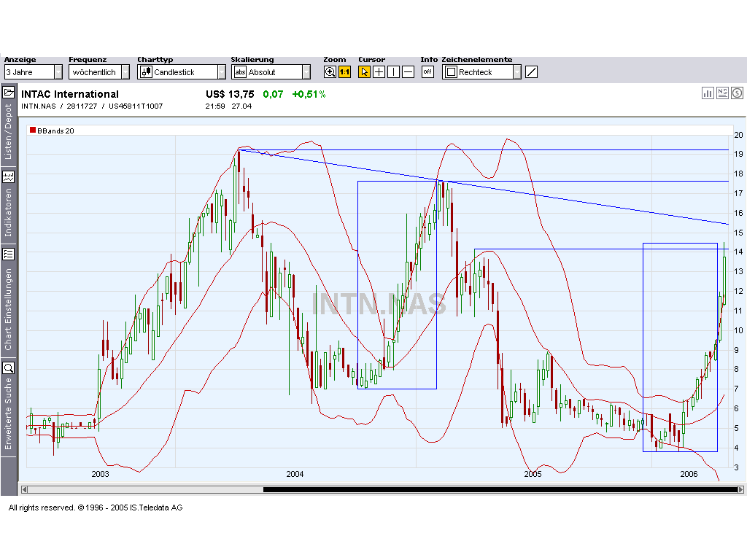Click the 2006 label on the time axis
Image resolution: width=747 pixels, height=560 pixels.
coord(689,474)
